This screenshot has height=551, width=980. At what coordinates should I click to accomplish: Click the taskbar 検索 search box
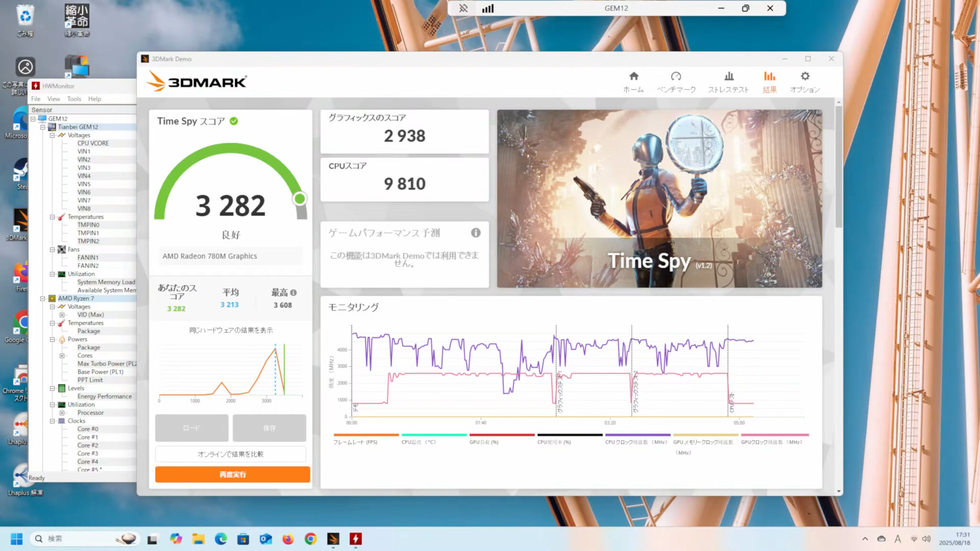[x=85, y=539]
